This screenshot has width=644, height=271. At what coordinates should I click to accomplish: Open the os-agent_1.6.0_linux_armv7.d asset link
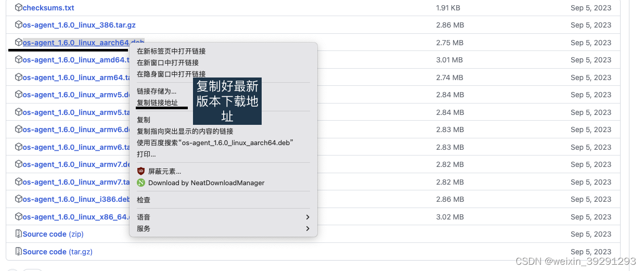[x=76, y=164]
